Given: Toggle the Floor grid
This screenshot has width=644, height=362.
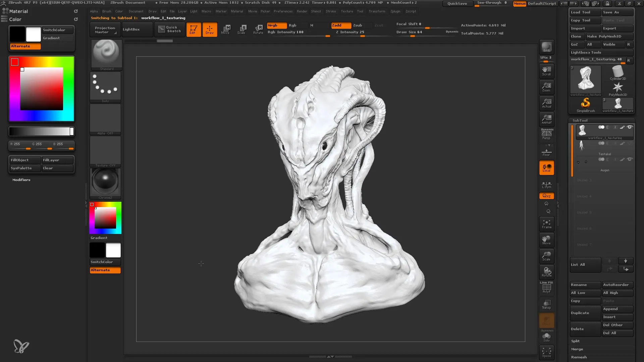Looking at the screenshot, I should click(546, 151).
